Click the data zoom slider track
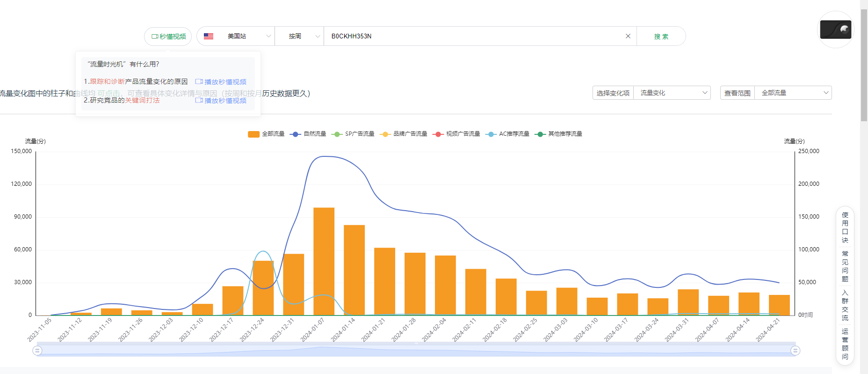The width and height of the screenshot is (868, 374). [x=416, y=350]
